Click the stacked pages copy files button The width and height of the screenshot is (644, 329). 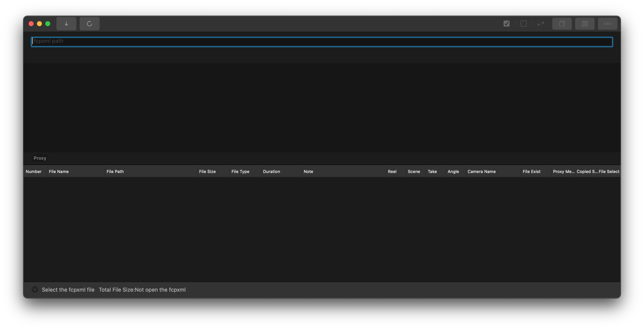(562, 23)
